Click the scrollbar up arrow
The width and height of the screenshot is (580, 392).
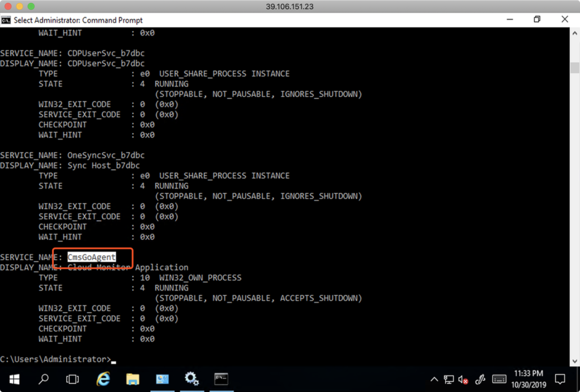pos(574,32)
